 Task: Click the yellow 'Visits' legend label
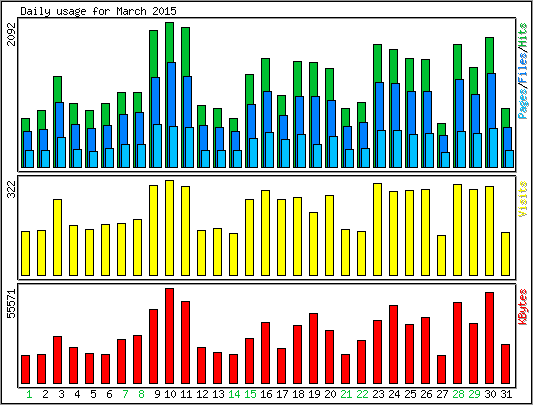[x=523, y=199]
